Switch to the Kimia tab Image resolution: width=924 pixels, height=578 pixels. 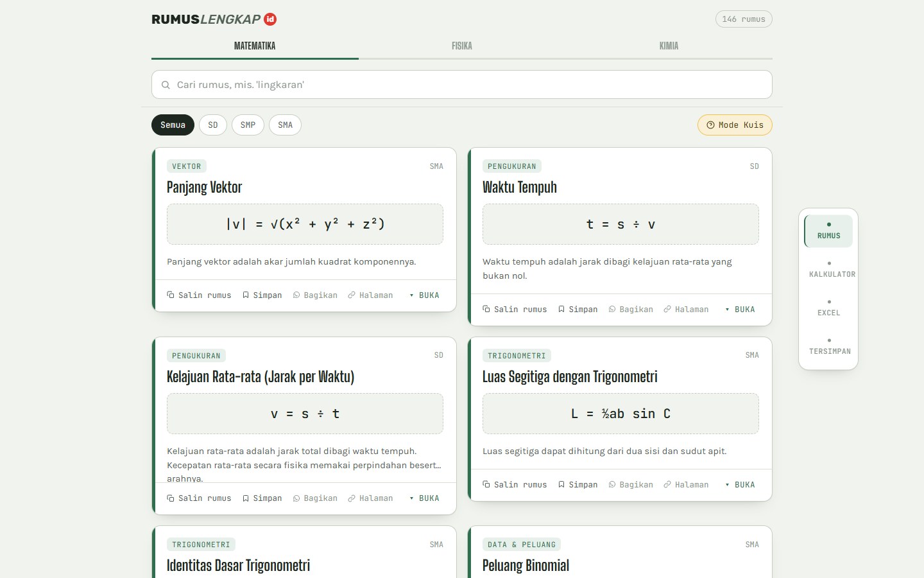tap(669, 46)
